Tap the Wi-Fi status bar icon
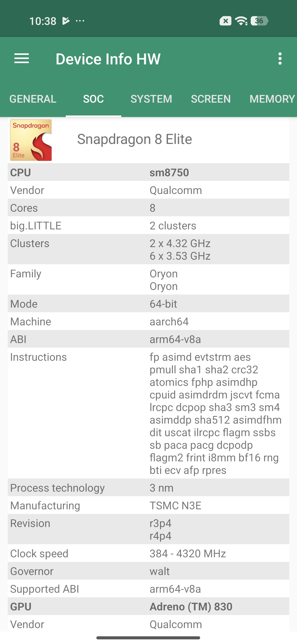This screenshot has height=644, width=297. point(241,21)
